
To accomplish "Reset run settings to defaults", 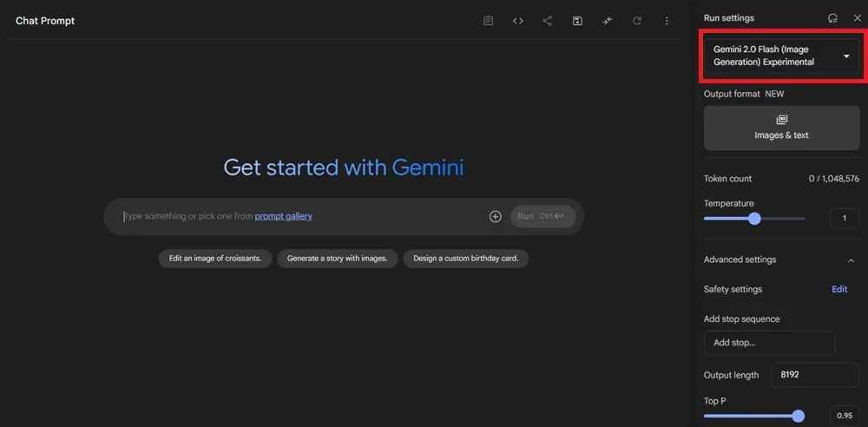I will [832, 18].
